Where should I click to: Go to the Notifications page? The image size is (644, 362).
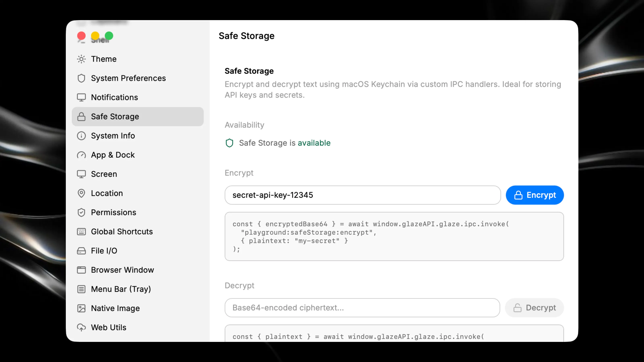[x=137, y=97]
